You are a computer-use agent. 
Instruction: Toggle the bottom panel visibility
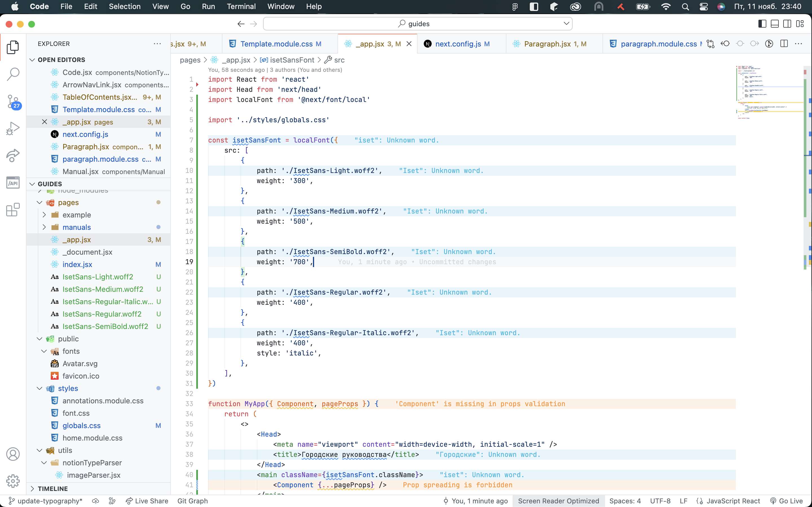[775, 23]
